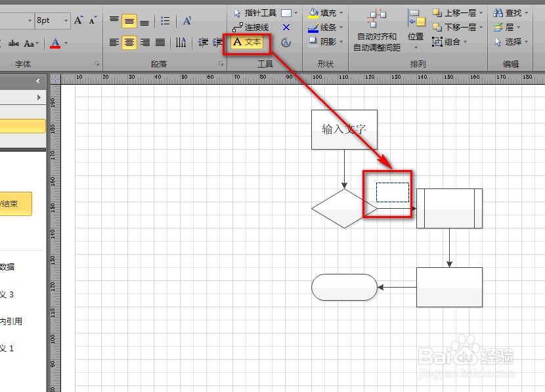The height and width of the screenshot is (392, 545).
Task: Click Auto Align and Space (自动对齐和自动调整间距)
Action: pos(377,30)
